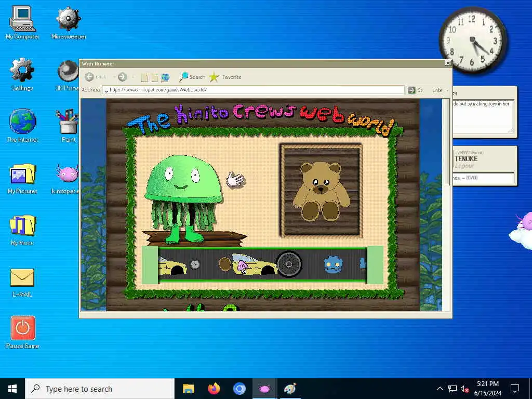Click the browser Forward arrow button
The width and height of the screenshot is (532, 399).
click(x=123, y=77)
